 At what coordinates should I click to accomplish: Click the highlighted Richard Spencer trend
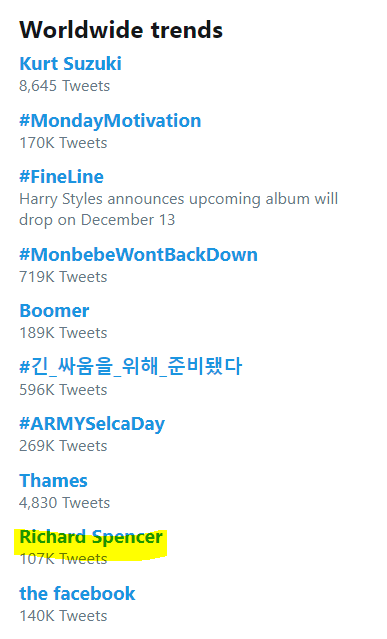[x=91, y=537]
